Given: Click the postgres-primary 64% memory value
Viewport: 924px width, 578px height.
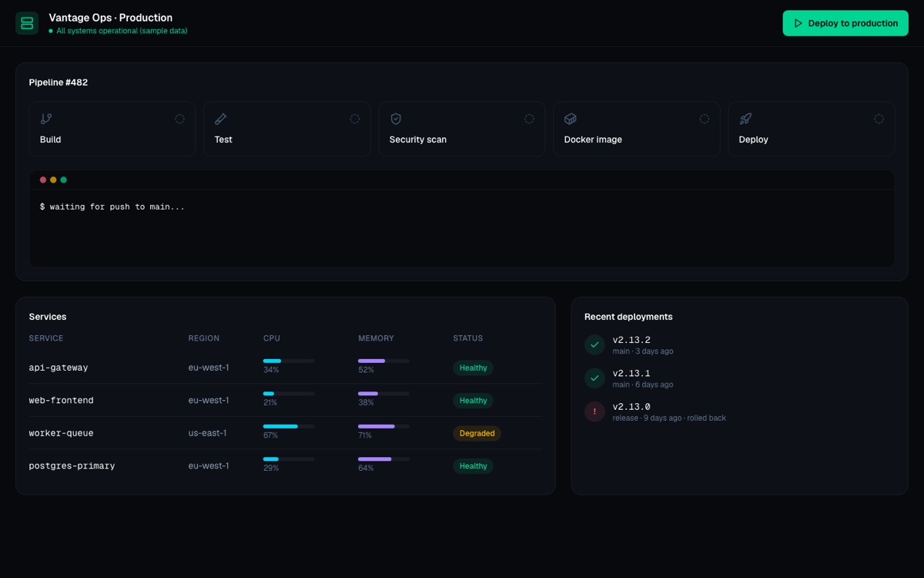Looking at the screenshot, I should [366, 468].
